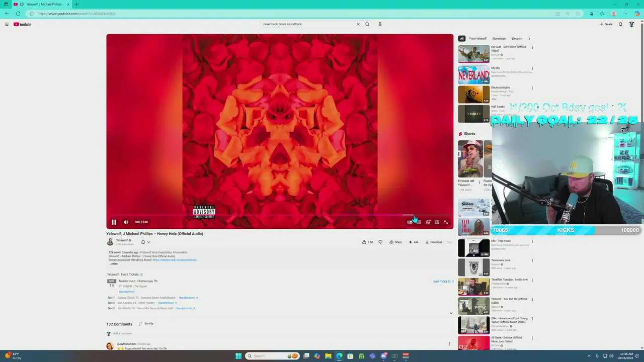Open Bandsintown link for Fort Worth show
The width and height of the screenshot is (644, 362).
186,308
